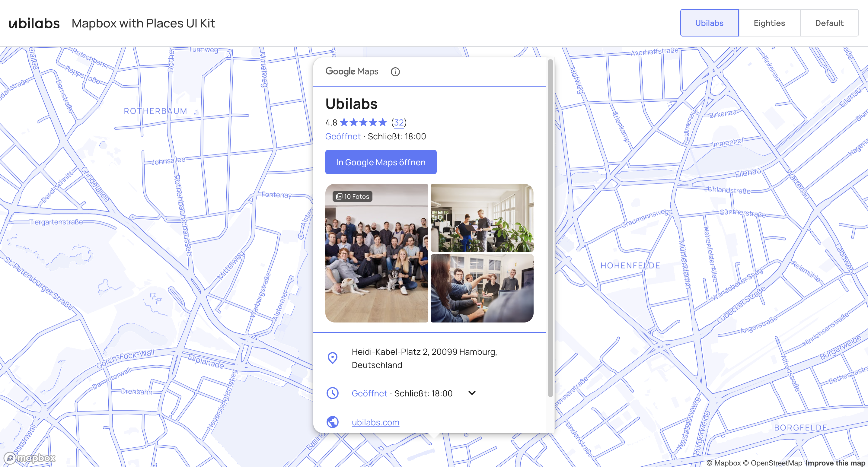Screen dimensions: 868x467
Task: Click the © OpenStreetMap attribution link
Action: pyautogui.click(x=772, y=463)
